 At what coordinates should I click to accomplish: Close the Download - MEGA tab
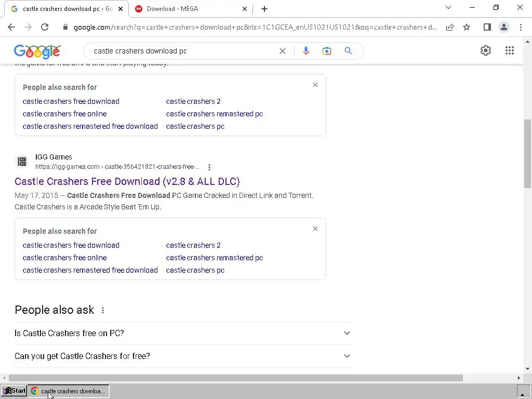pos(245,9)
